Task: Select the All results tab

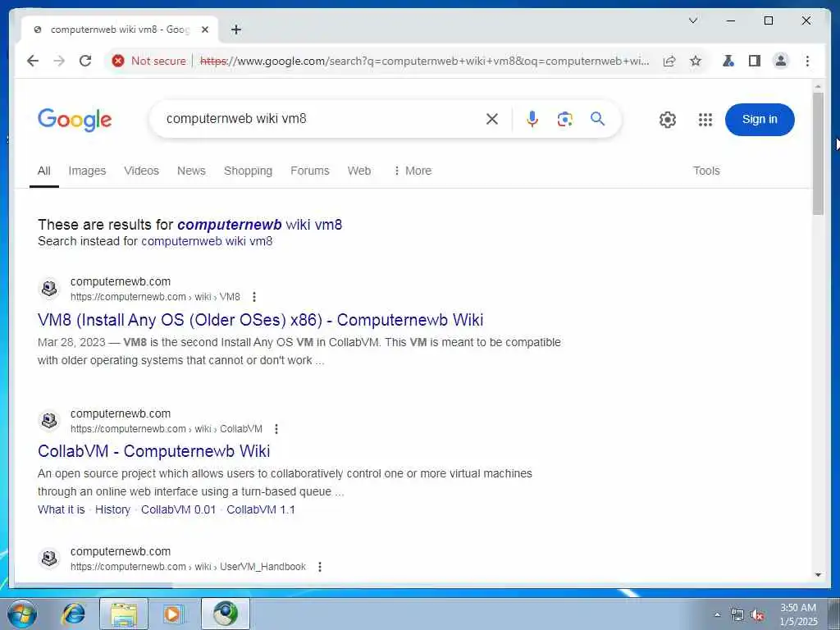Action: tap(44, 171)
